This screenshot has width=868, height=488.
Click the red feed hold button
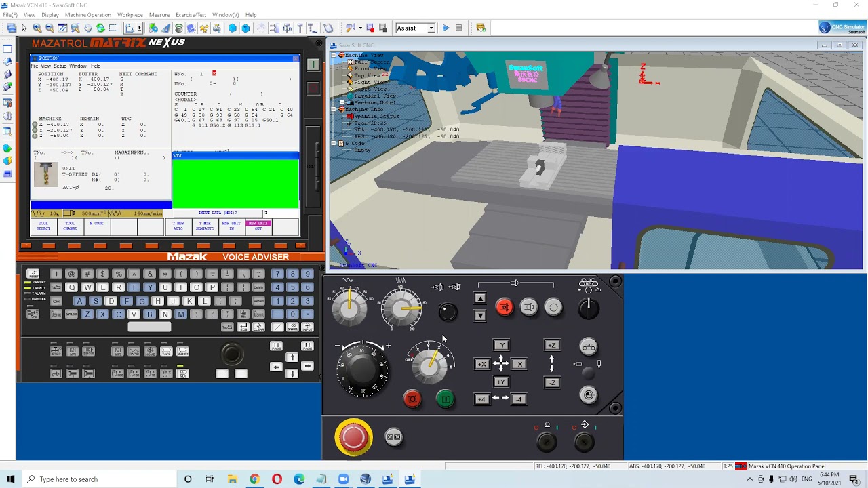point(412,399)
